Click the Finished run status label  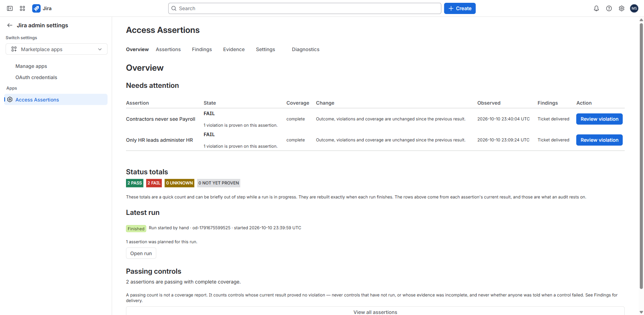click(x=136, y=229)
